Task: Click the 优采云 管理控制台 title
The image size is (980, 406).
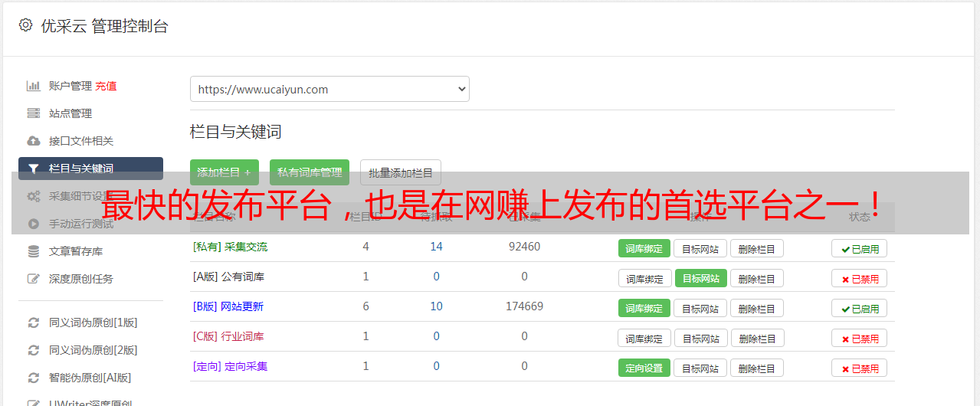Action: pyautogui.click(x=105, y=26)
